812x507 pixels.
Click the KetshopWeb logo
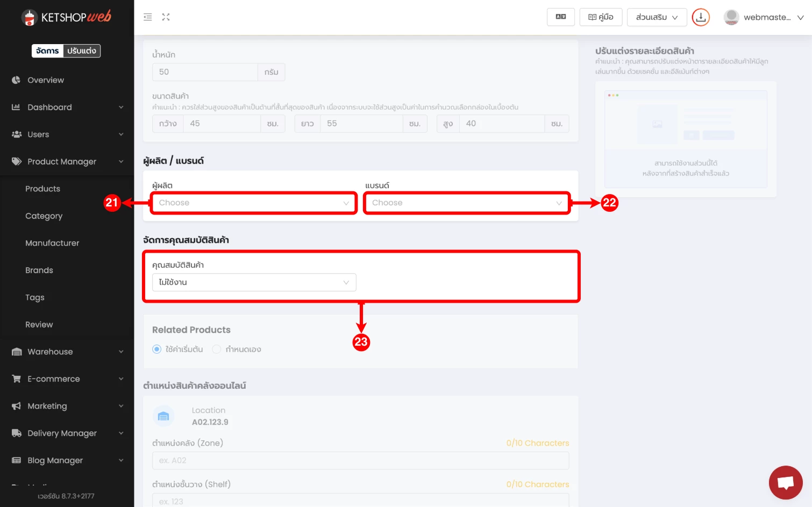click(x=67, y=17)
